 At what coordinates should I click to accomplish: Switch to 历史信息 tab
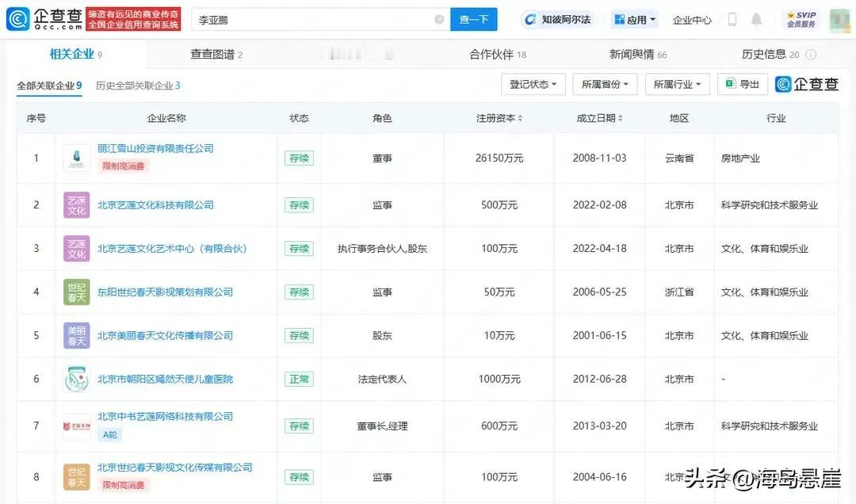(x=770, y=54)
